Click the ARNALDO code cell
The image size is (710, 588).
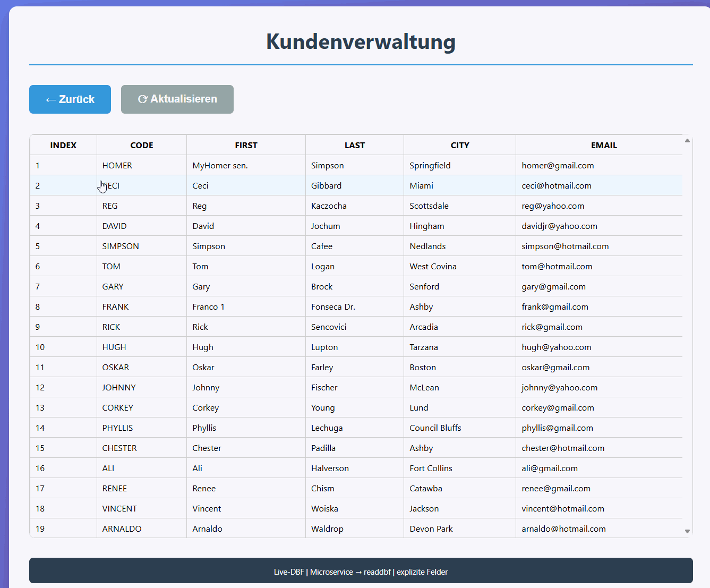[142, 529]
